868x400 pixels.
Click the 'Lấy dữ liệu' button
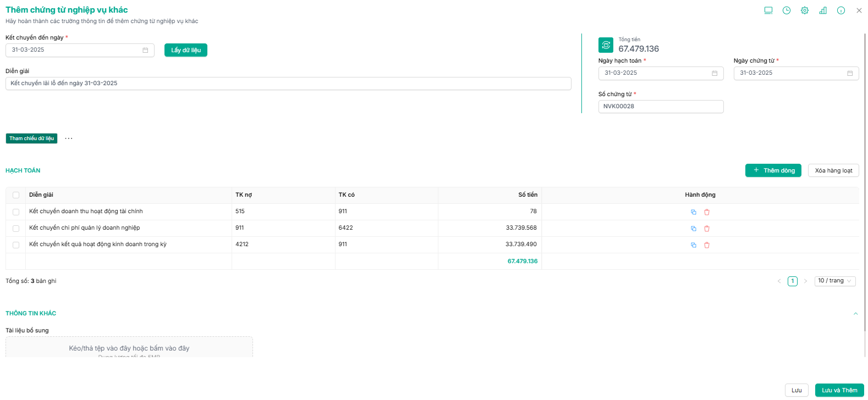[186, 50]
